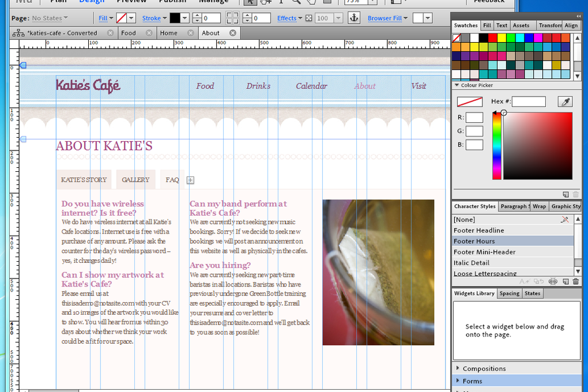
Task: Open the Spacing panel tab
Action: 509,293
